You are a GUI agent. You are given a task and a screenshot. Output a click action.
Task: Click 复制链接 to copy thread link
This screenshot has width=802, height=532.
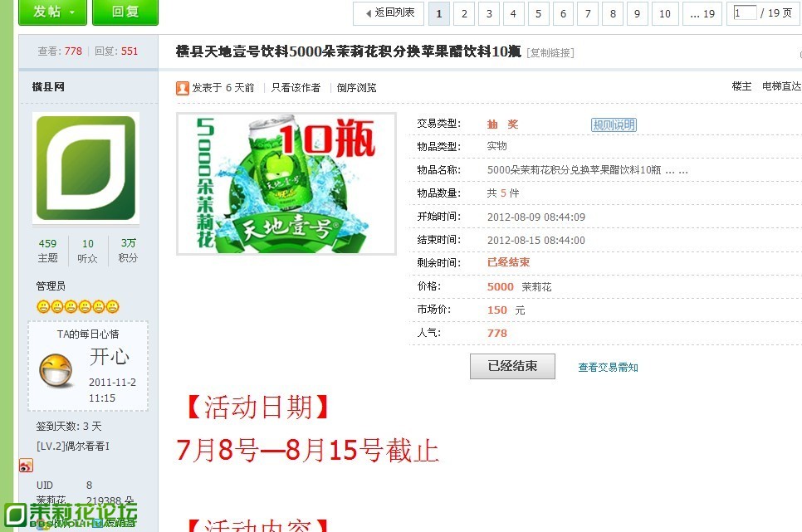tap(550, 52)
